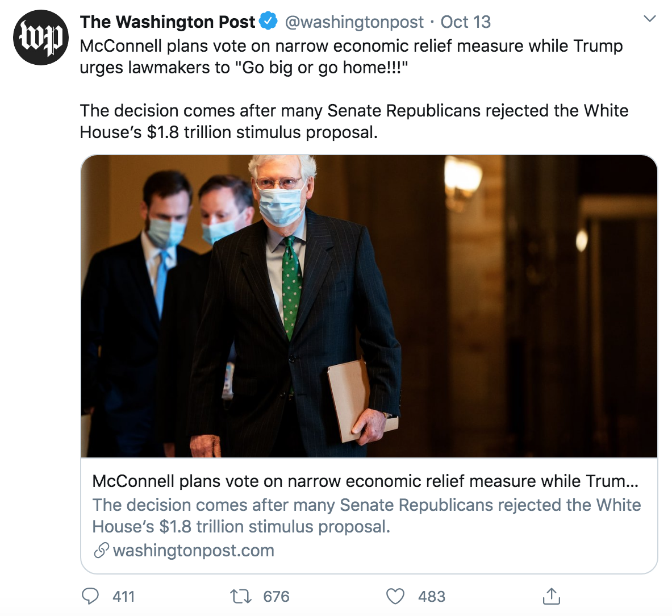Open The Washington Post account name

click(168, 22)
